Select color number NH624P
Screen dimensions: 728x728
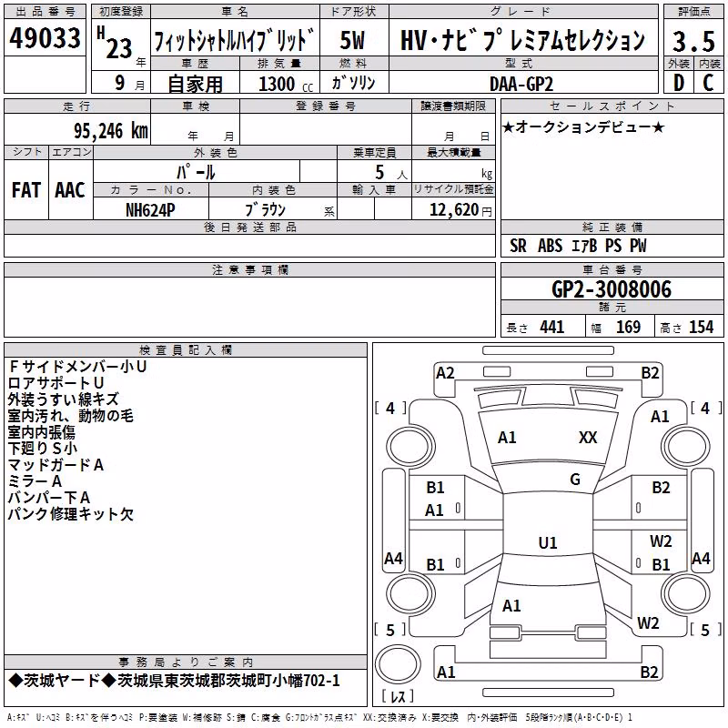150,210
